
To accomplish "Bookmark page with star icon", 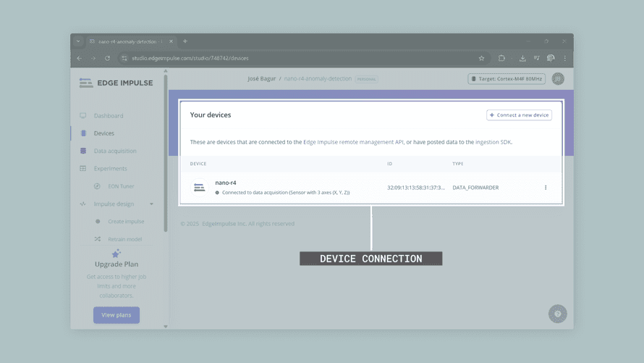I will [481, 59].
